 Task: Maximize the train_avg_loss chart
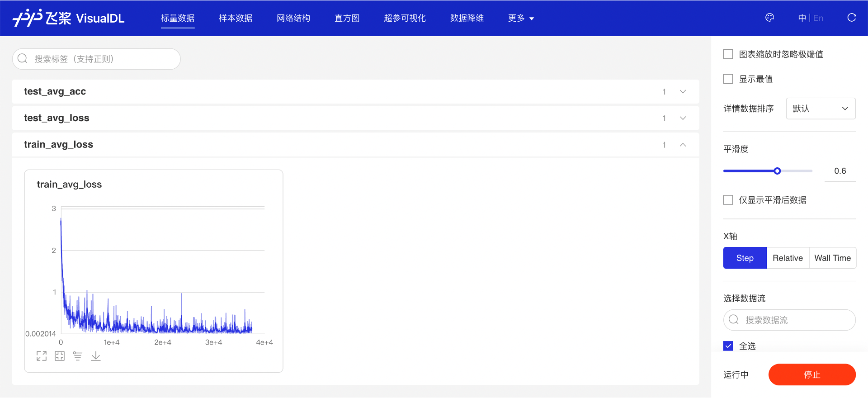click(x=42, y=356)
